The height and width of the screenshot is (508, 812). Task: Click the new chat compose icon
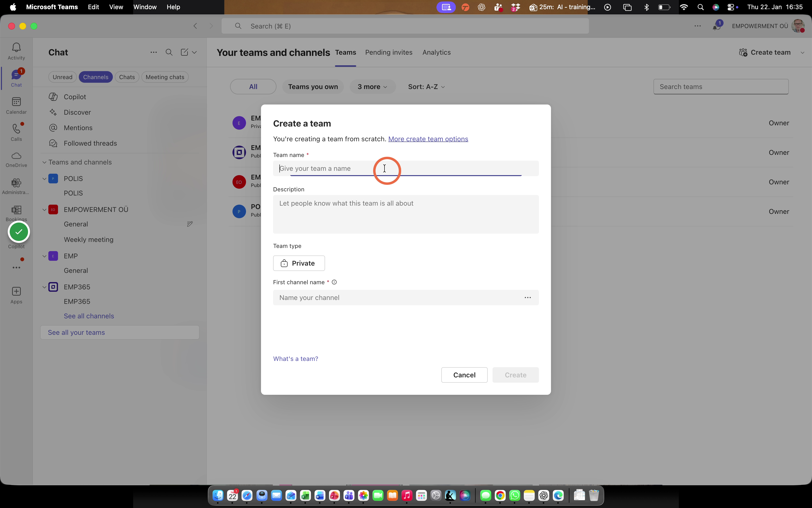[184, 52]
